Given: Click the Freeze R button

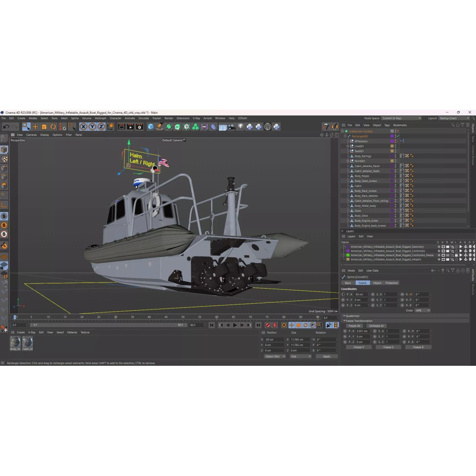Looking at the screenshot, I should click(418, 347).
